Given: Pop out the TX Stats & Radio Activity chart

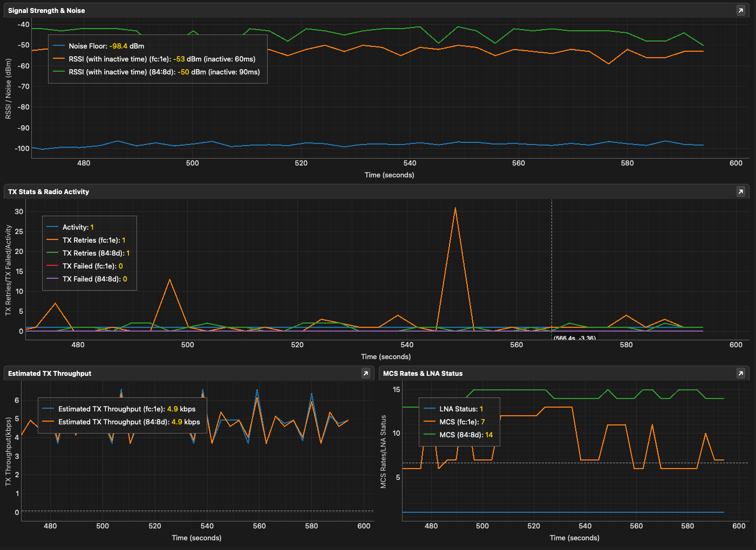Looking at the screenshot, I should [740, 191].
